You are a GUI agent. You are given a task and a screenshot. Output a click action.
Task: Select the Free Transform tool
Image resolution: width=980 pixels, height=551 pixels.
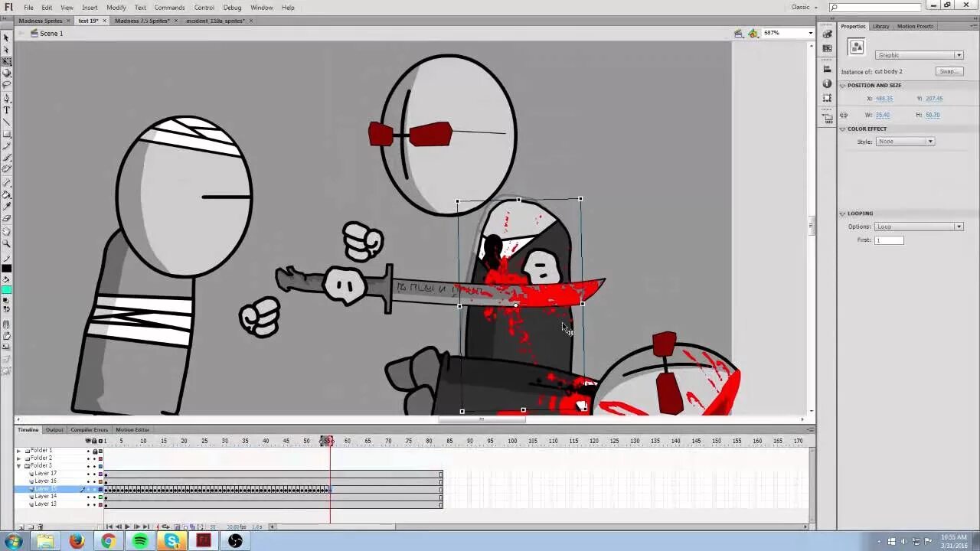pyautogui.click(x=6, y=61)
